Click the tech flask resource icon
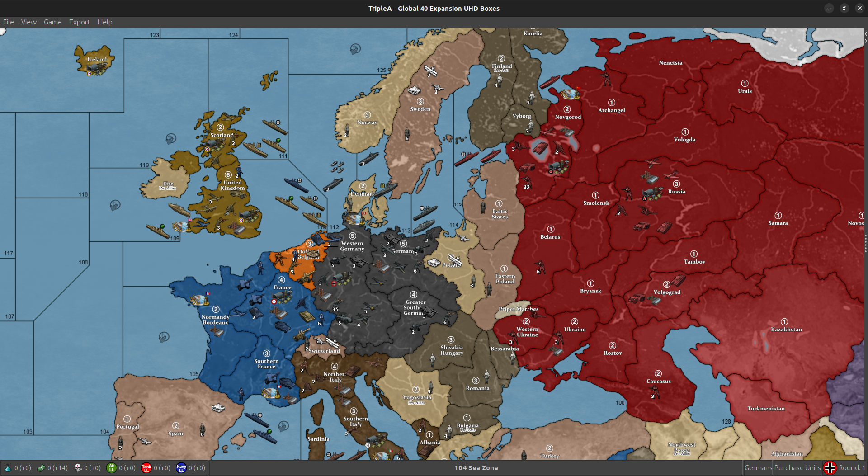Screen dimensions: 868x476 [8, 468]
